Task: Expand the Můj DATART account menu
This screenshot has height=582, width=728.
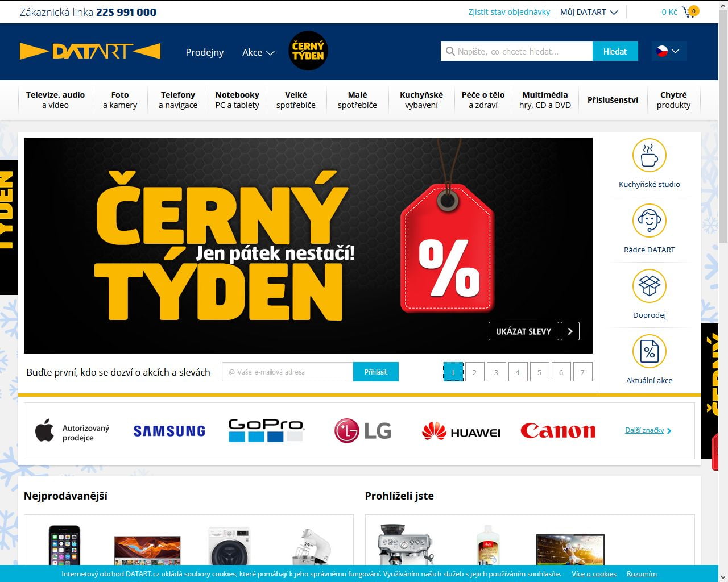Action: click(x=589, y=12)
